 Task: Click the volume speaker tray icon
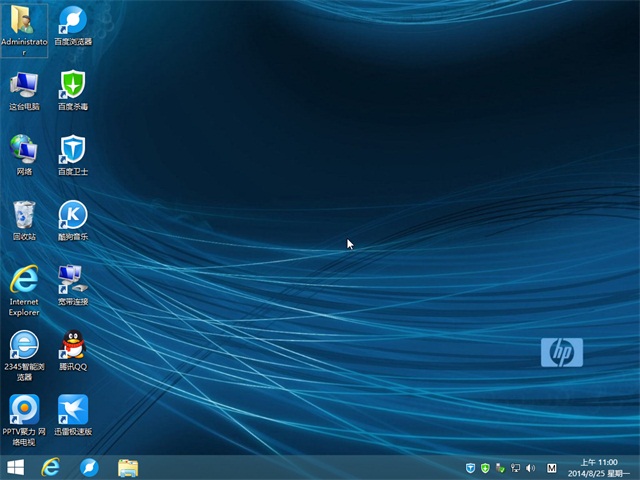click(x=530, y=468)
